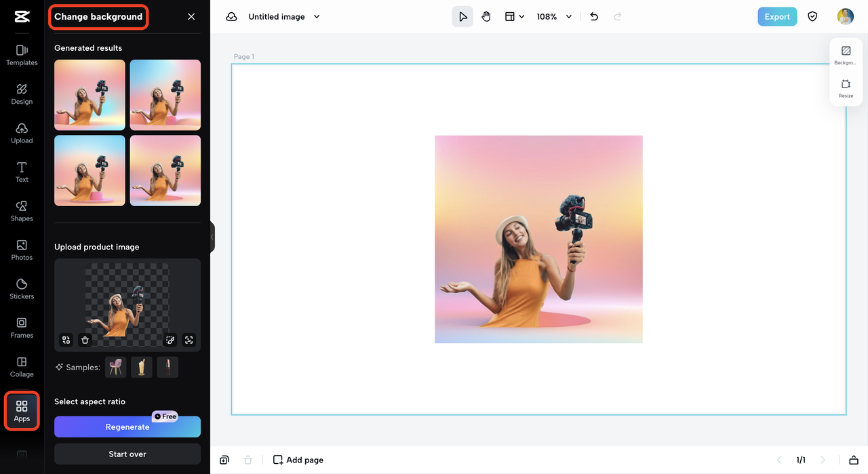Open the Photos sidebar panel
868x474 pixels.
(22, 250)
